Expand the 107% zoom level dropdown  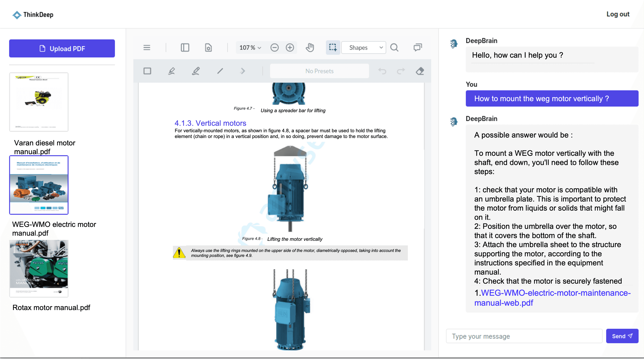coord(250,48)
